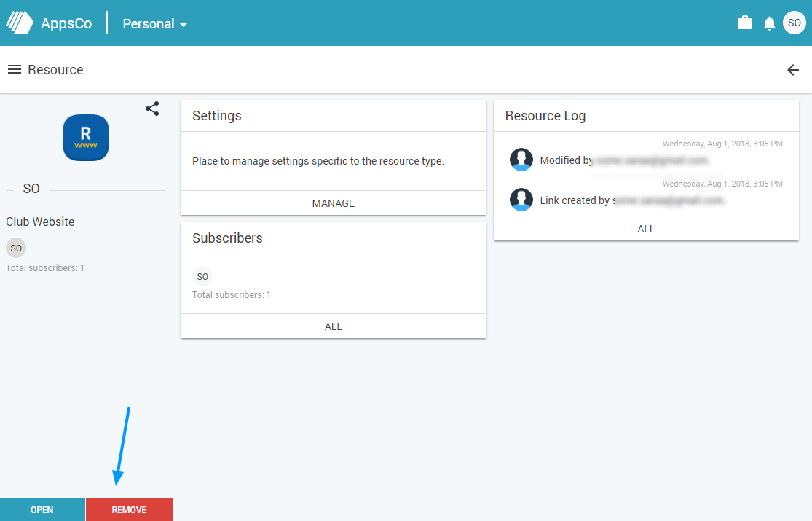Click the SO label above Club Website

pos(31,189)
